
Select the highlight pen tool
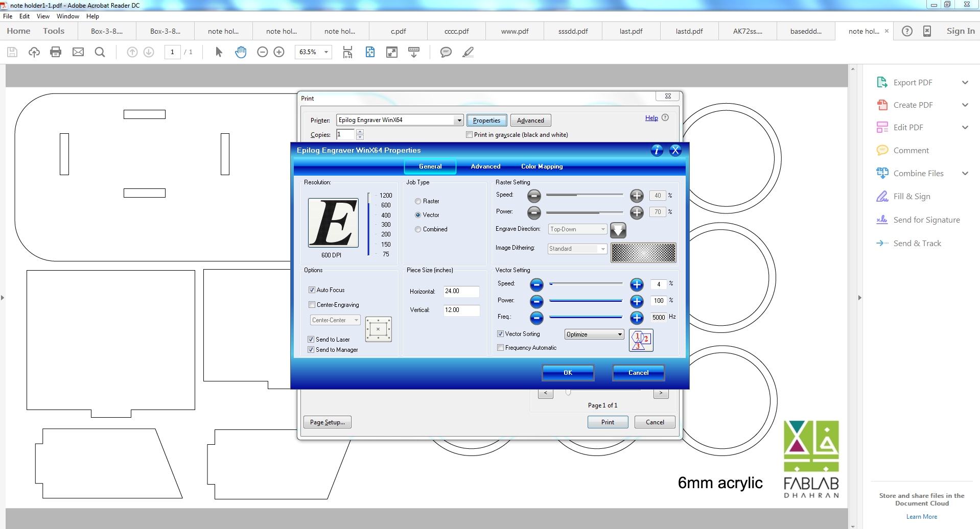click(x=468, y=52)
